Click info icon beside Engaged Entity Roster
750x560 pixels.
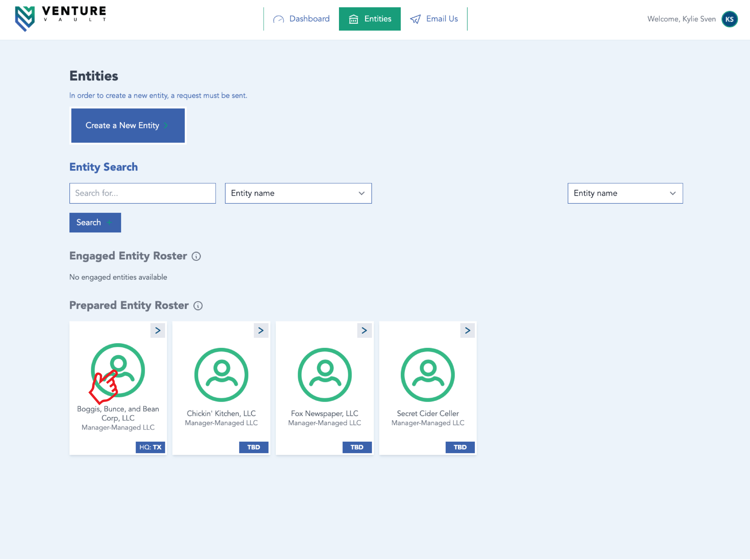coord(196,256)
